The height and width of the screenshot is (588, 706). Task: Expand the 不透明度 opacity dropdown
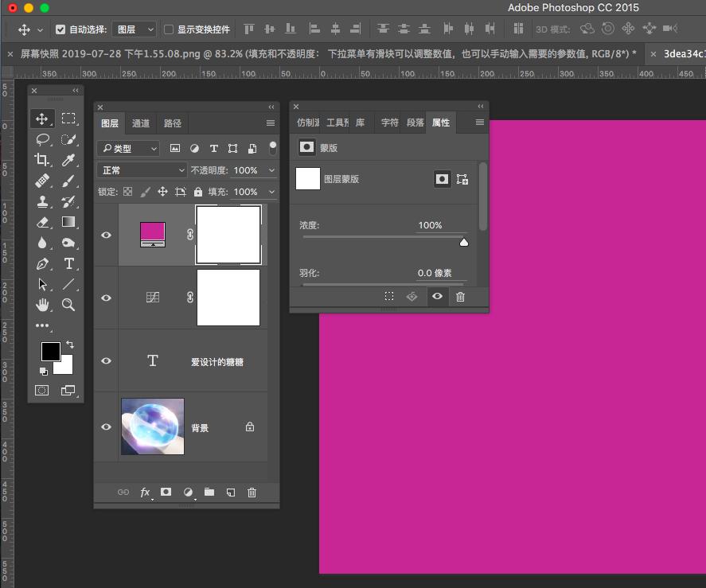272,170
